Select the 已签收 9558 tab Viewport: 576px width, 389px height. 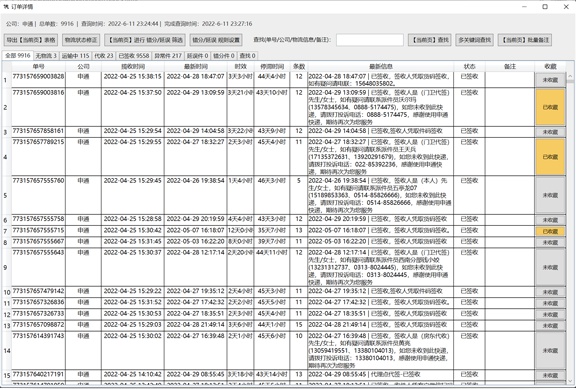(x=133, y=56)
